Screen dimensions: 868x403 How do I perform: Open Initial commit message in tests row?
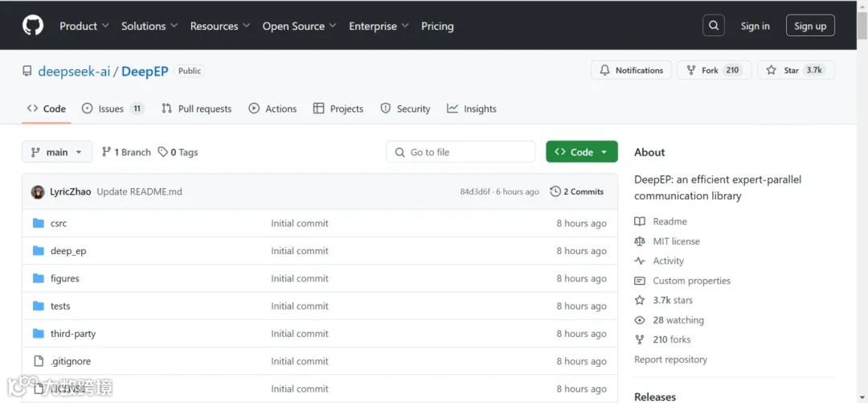point(300,306)
